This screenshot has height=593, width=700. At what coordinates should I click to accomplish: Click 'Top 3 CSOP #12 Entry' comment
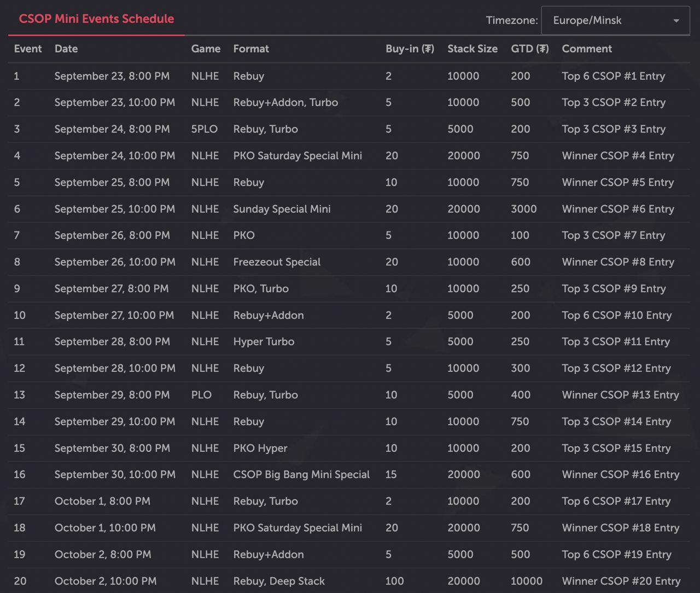coord(616,368)
